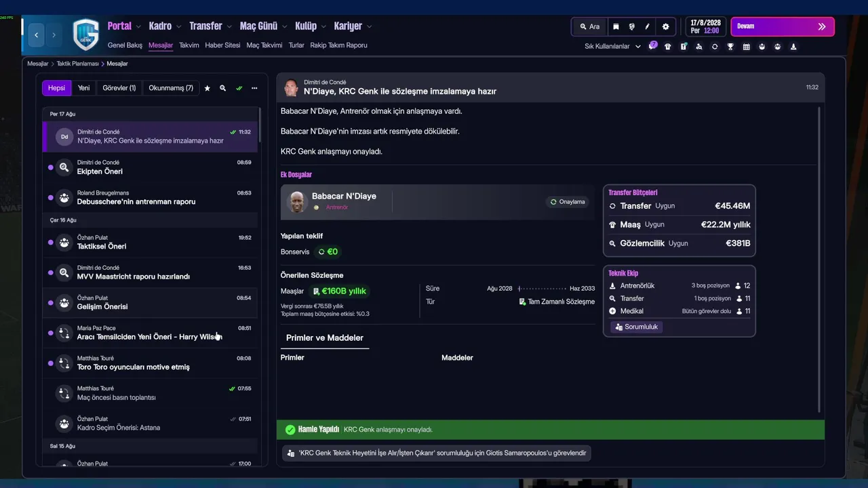Mark all read with green check icon
This screenshot has height=488, width=868.
(x=239, y=88)
